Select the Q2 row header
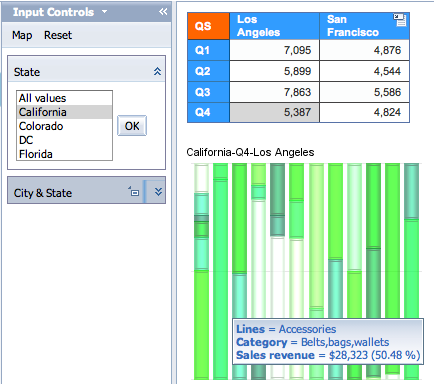The width and height of the screenshot is (434, 384). pos(209,71)
